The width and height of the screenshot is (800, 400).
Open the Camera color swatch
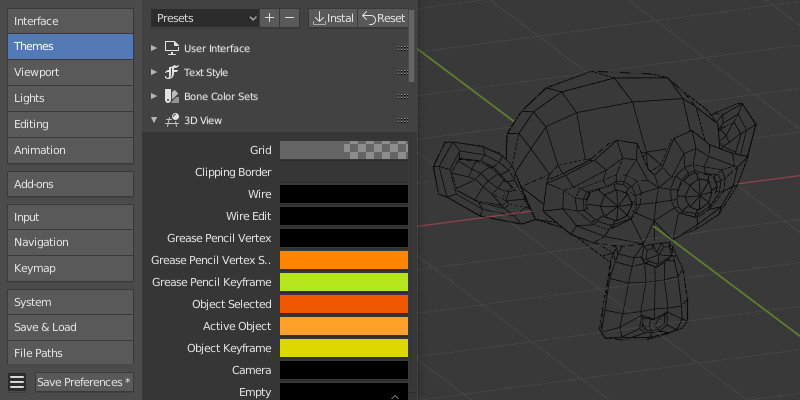point(344,370)
